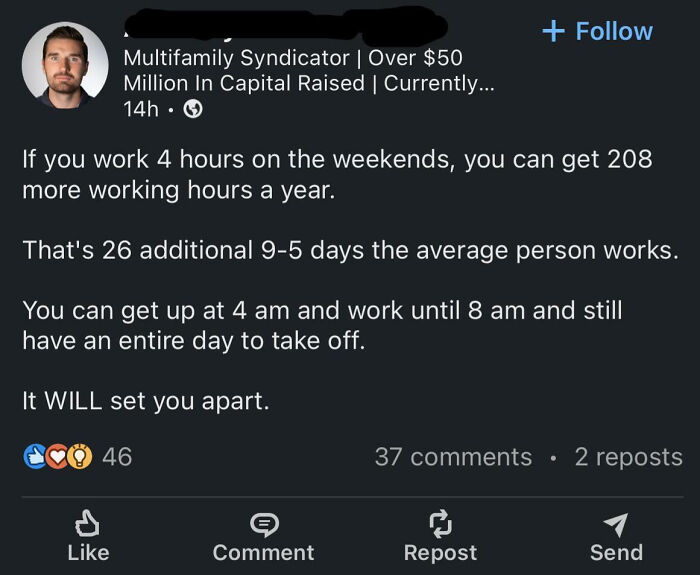View the 2 reposts link

(628, 457)
